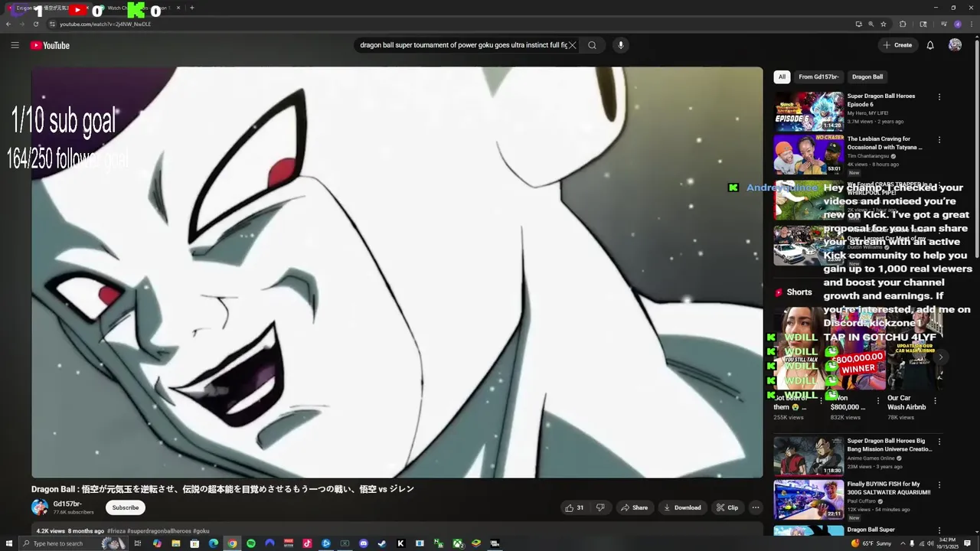Click the Create button
This screenshot has height=551, width=980.
point(897,45)
